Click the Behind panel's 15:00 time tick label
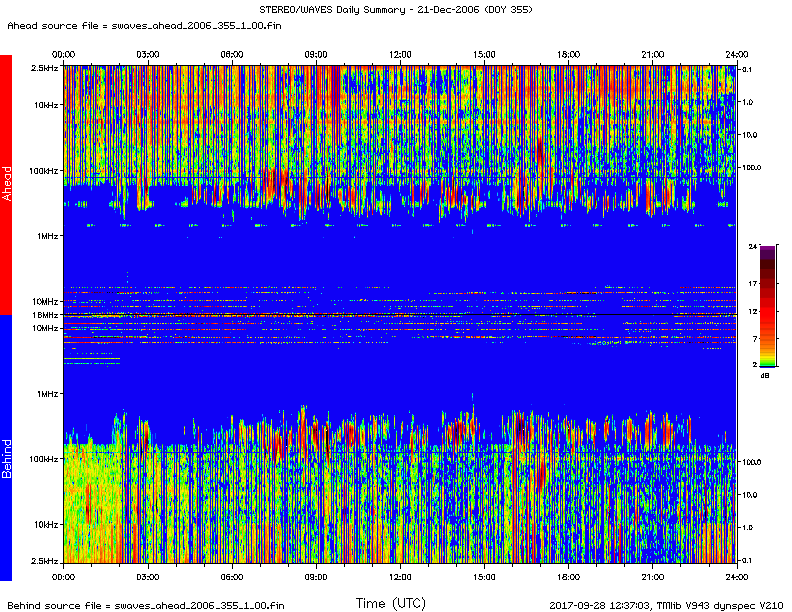 [484, 577]
